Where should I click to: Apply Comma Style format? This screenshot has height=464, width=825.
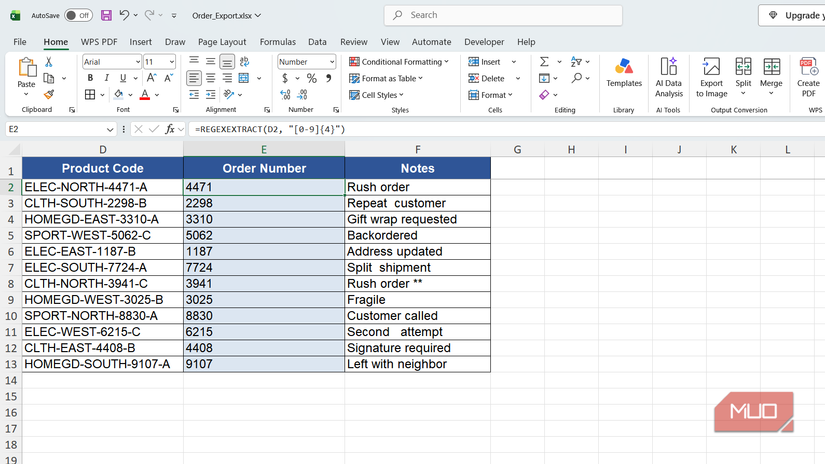coord(328,78)
